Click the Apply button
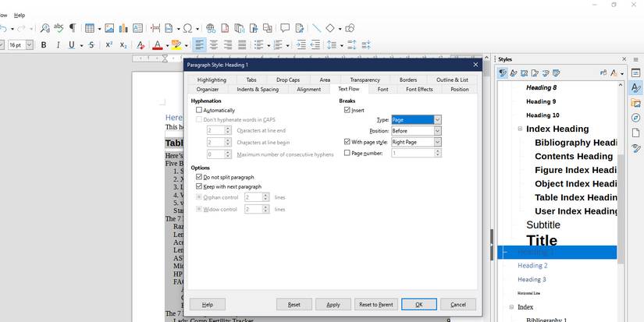This screenshot has width=644, height=322. tap(333, 304)
